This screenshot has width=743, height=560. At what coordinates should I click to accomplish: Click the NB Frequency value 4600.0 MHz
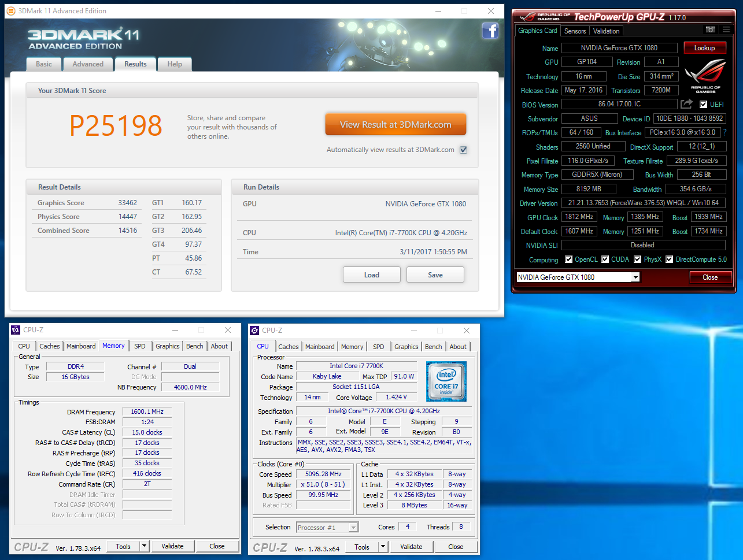tap(190, 387)
